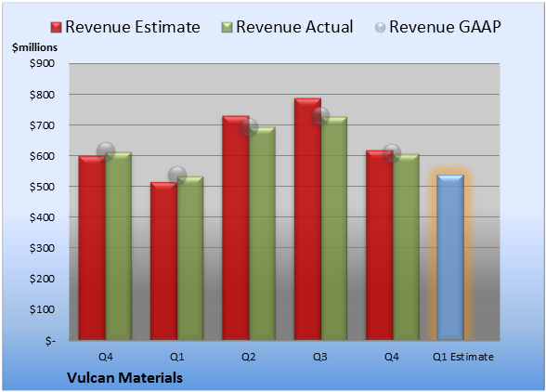Select the green actual bar for Q1
546x392 pixels.
(190, 258)
